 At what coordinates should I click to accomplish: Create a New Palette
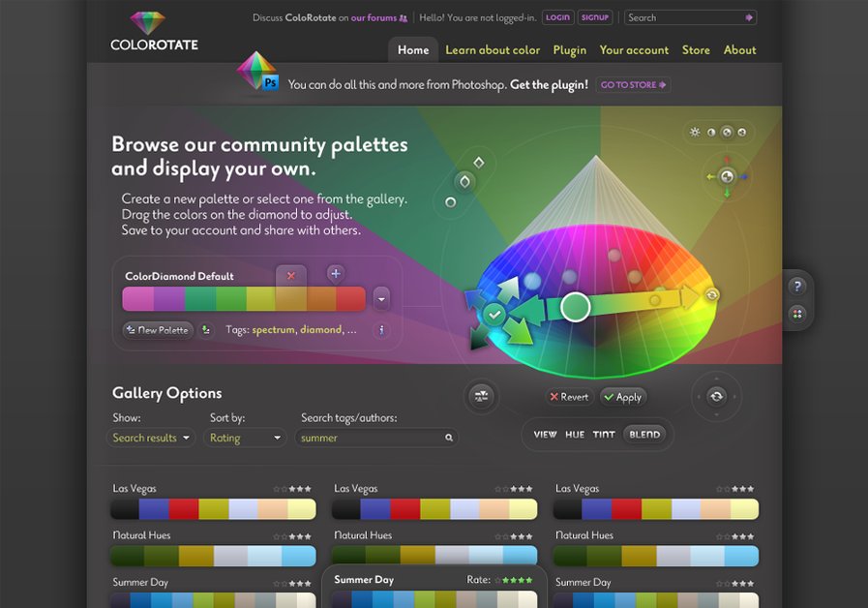pyautogui.click(x=158, y=330)
